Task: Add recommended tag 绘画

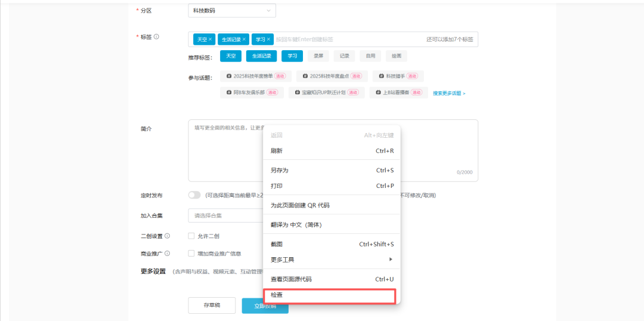Action: 397,56
